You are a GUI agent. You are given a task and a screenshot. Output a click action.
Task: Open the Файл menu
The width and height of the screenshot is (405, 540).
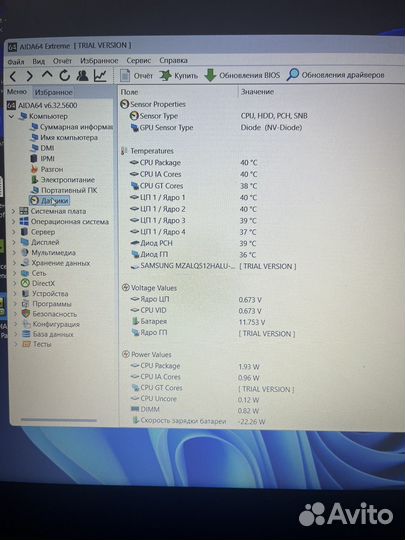(16, 61)
